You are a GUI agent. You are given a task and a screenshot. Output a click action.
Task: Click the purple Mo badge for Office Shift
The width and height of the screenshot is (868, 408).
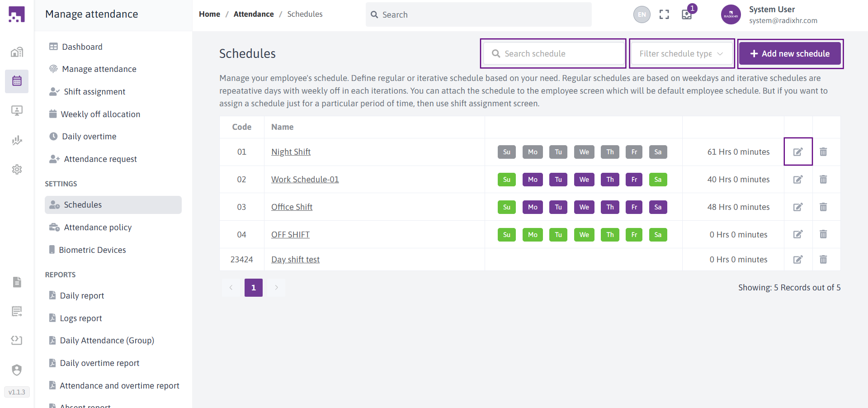533,207
